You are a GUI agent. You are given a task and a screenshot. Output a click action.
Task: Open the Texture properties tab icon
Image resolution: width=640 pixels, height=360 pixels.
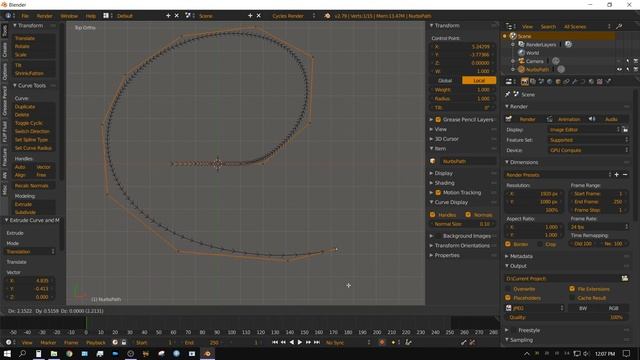[600, 82]
